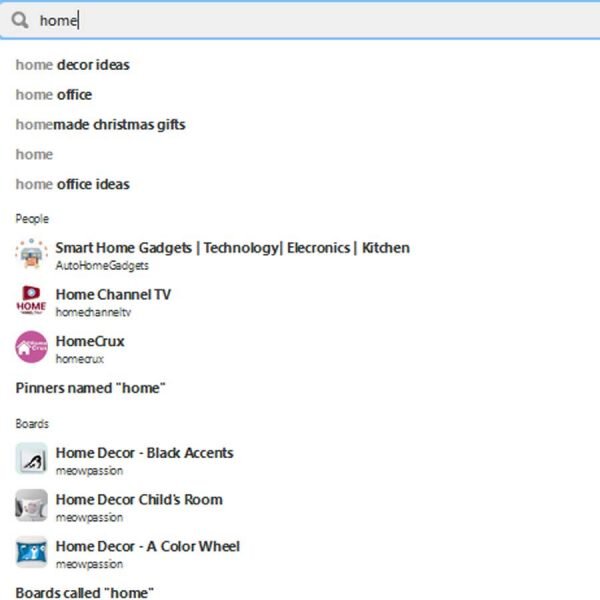This screenshot has width=600, height=600.
Task: Select the plain "home" suggestion
Action: coord(34,155)
